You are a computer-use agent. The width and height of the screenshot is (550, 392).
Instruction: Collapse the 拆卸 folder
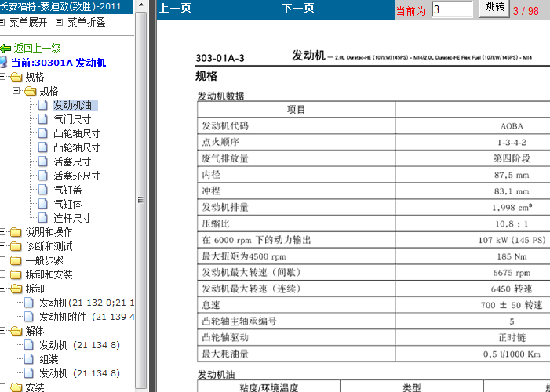2,289
